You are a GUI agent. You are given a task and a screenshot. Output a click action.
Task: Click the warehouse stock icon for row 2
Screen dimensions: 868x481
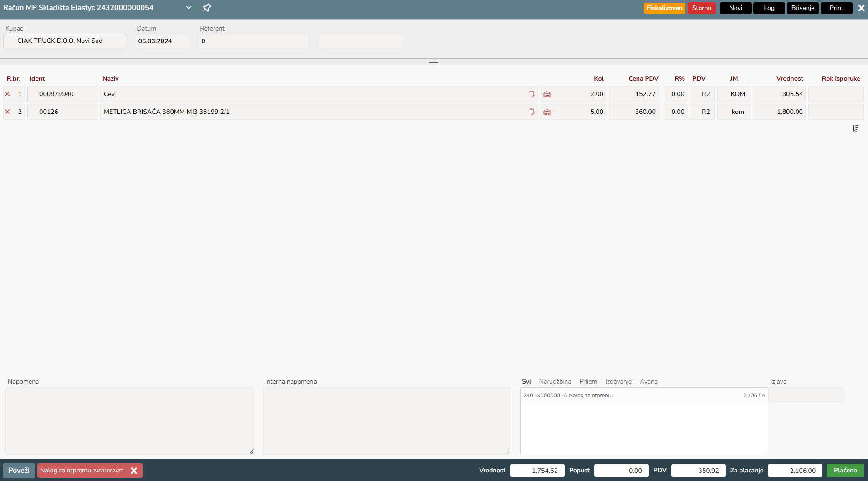point(547,112)
